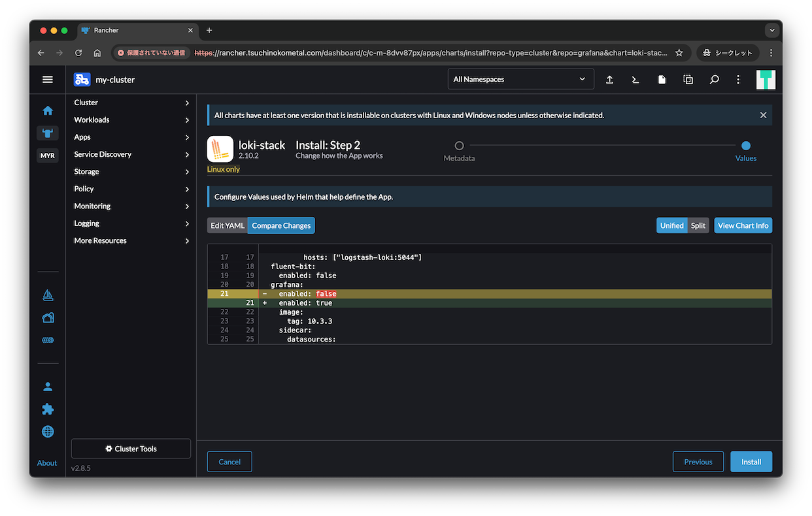Open the Virtualization Management chain-link icon
This screenshot has width=812, height=516.
(48, 340)
